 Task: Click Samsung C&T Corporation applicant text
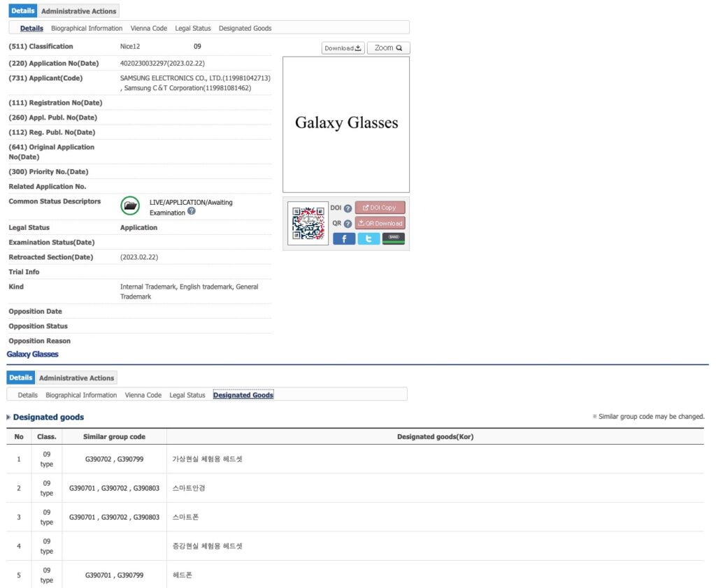tap(187, 88)
